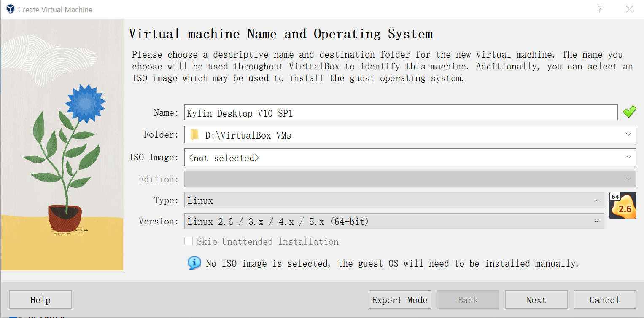644x318 pixels.
Task: Click the 'No ISO image is selected' notice text
Action: [392, 264]
